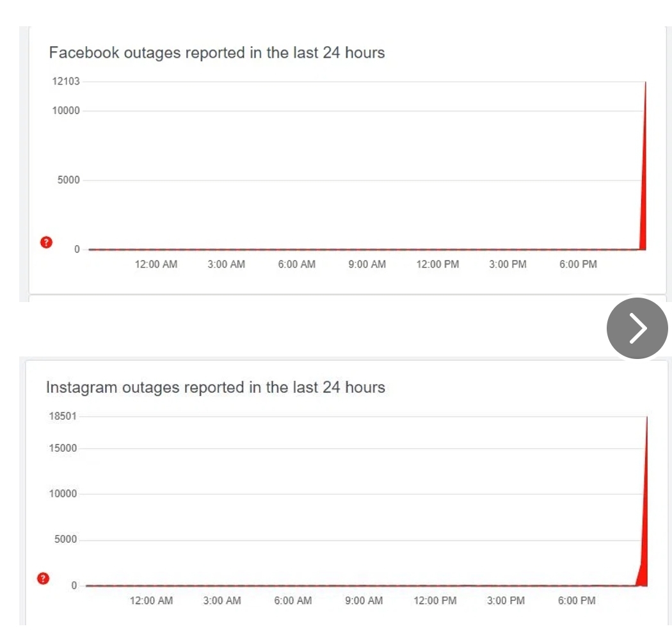This screenshot has width=672, height=631.
Task: Click the Instagram outages chart title
Action: click(x=216, y=387)
